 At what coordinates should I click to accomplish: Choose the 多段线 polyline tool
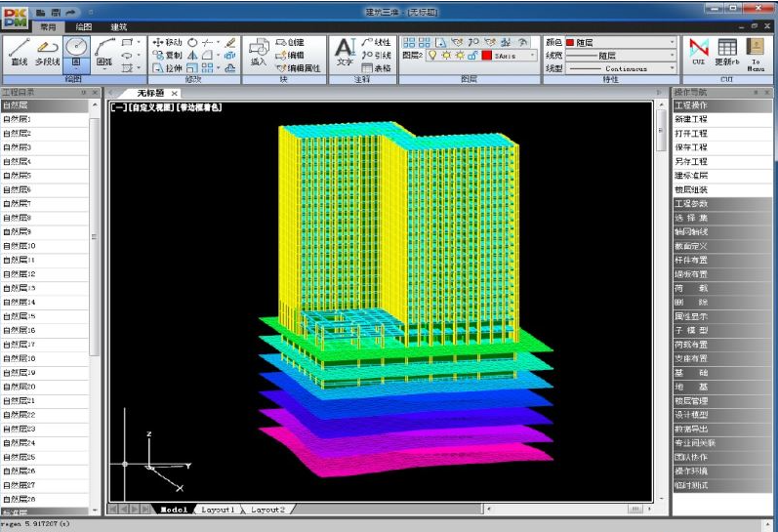click(47, 52)
